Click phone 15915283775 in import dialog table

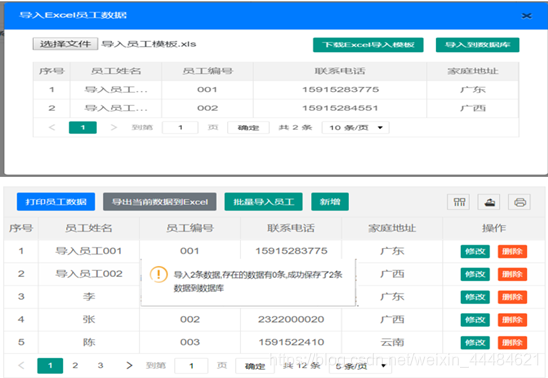click(340, 90)
